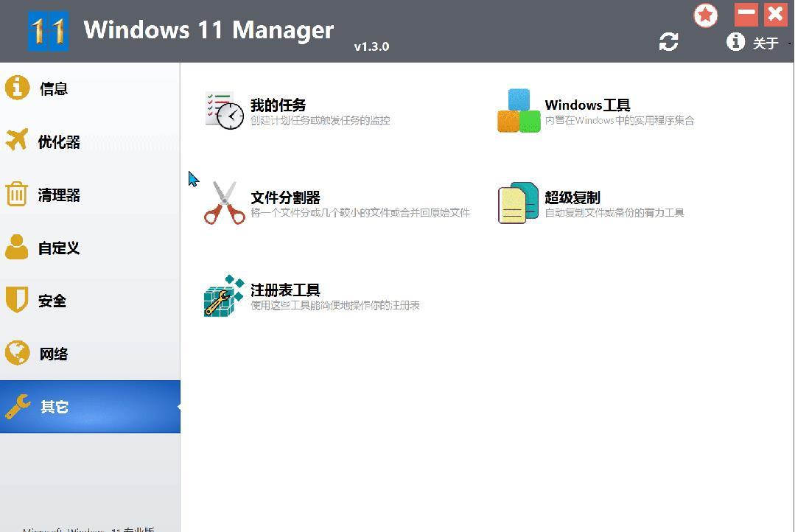Open the 文件分割器 title link
Screen dimensions: 795x532
[285, 197]
